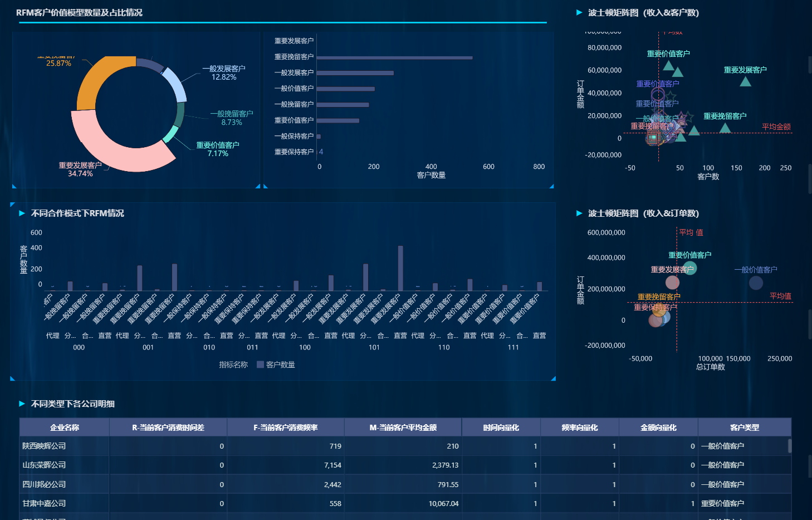Screen dimensions: 812x520
Task: Select the 重要挽留客户 teal triangle near 平均金额 line
Action: pyautogui.click(x=725, y=128)
